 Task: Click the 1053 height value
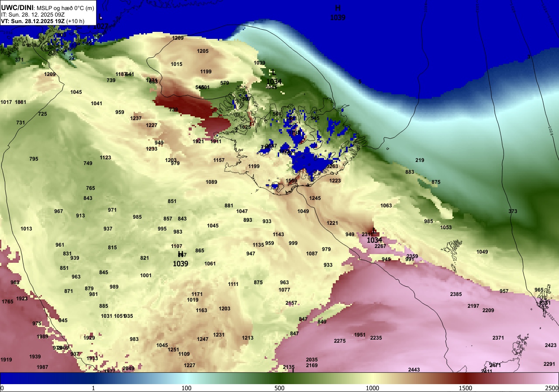[446, 227]
